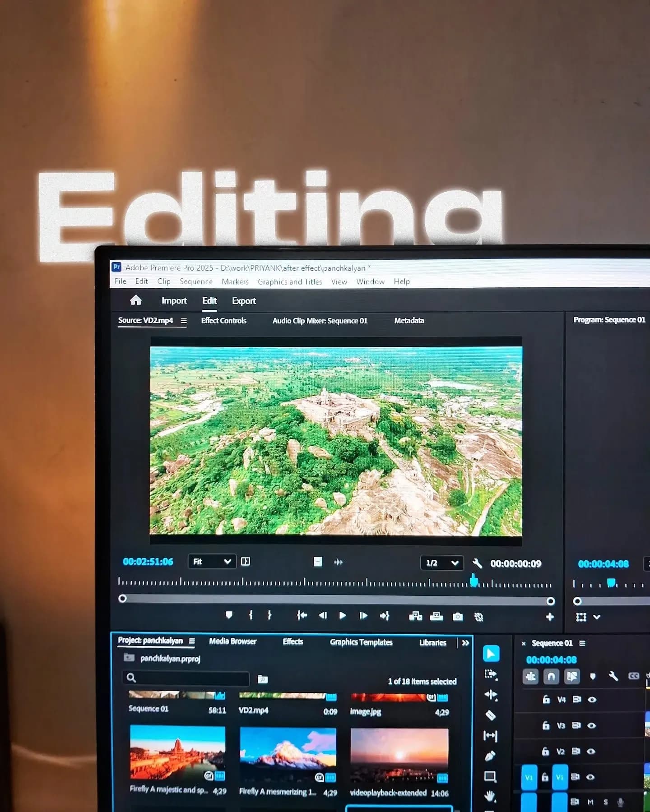Click the Source monitor toggle comparison icon next to Fit
The image size is (650, 812).
coord(246,561)
